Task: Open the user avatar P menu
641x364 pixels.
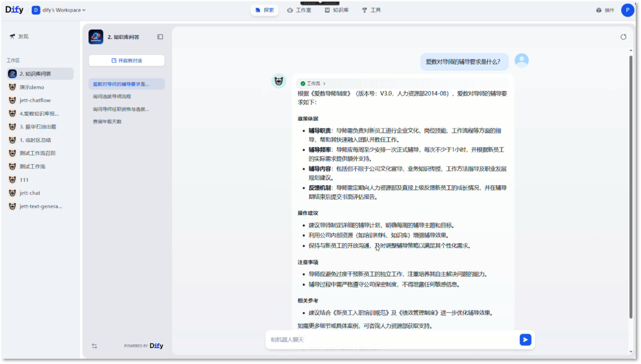Action: coord(627,10)
